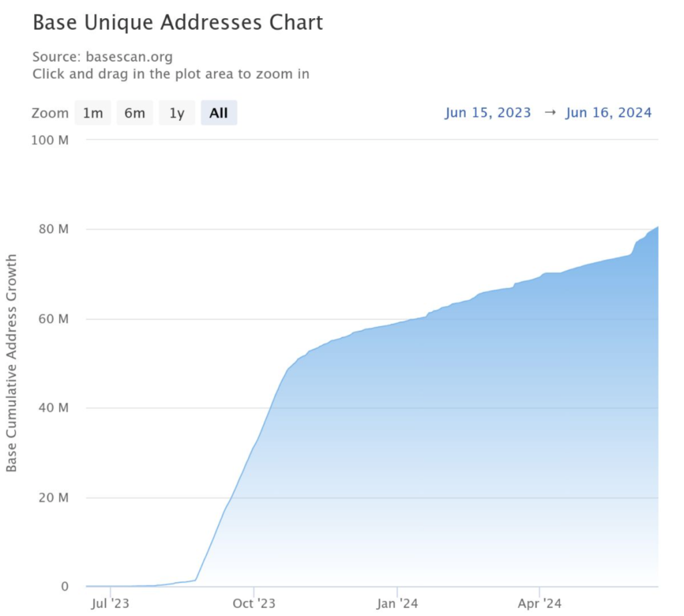Screen dimensions: 684x616
Task: Switch the zoom range to 1y
Action: click(176, 113)
